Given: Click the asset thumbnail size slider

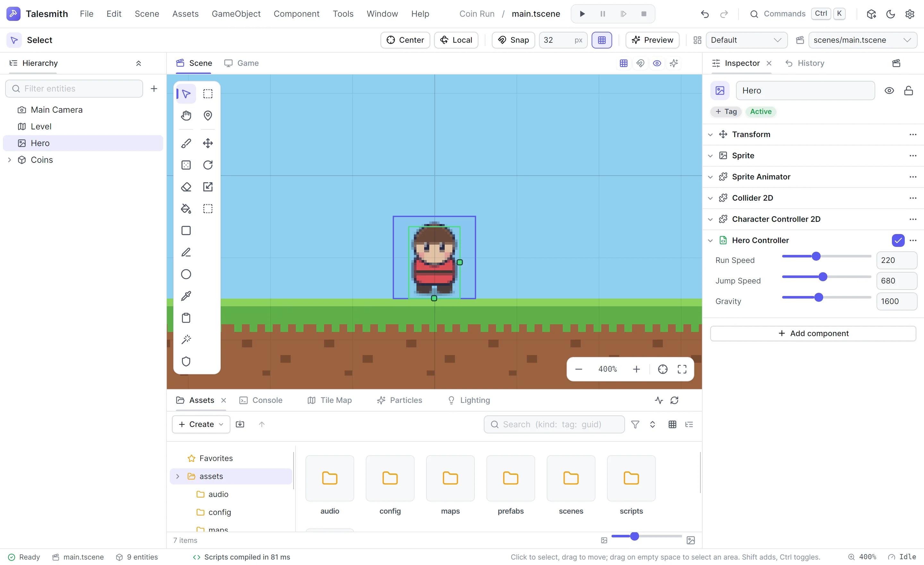Looking at the screenshot, I should click(646, 536).
